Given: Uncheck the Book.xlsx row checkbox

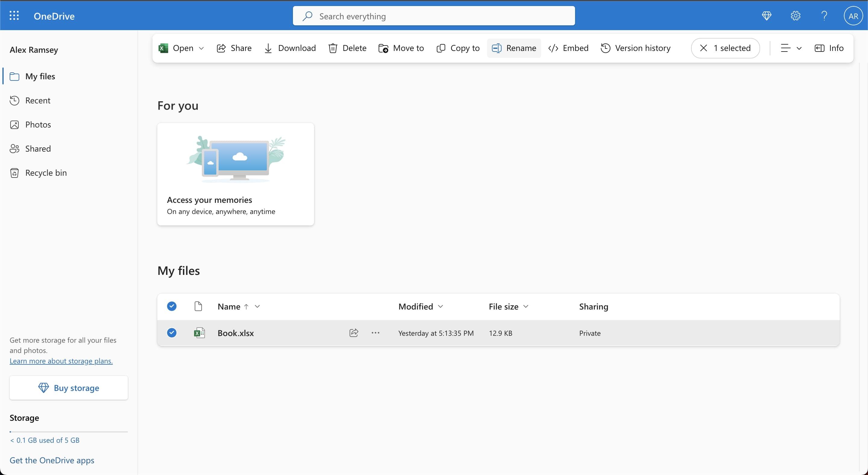Looking at the screenshot, I should tap(171, 333).
